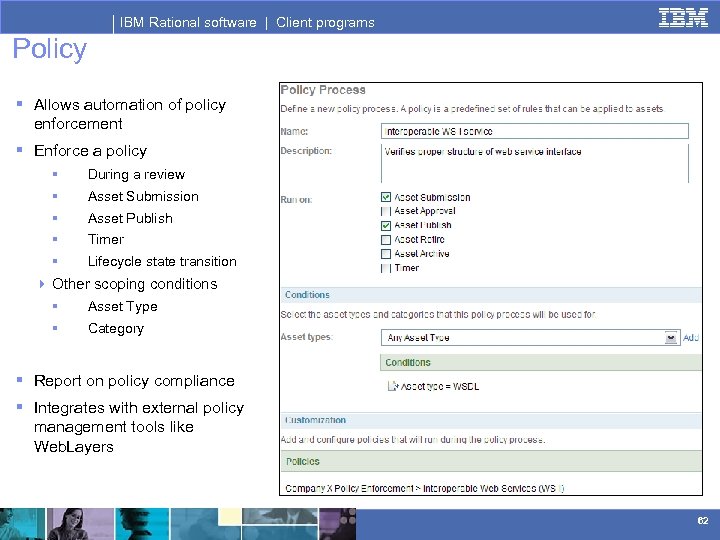Check the Asset Retire checkbox
This screenshot has height=540, width=720.
[386, 240]
